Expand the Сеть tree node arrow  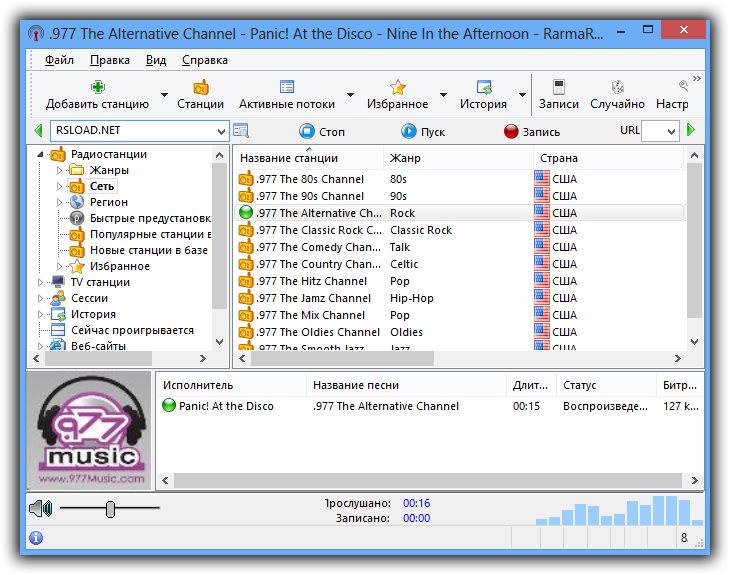click(59, 186)
